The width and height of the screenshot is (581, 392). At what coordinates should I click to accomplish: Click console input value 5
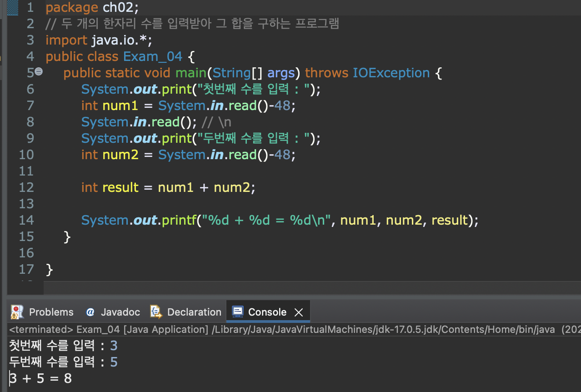pos(114,362)
